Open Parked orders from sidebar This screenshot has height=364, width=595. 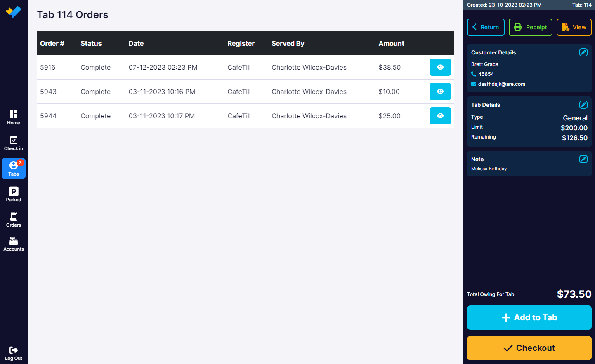coord(14,194)
